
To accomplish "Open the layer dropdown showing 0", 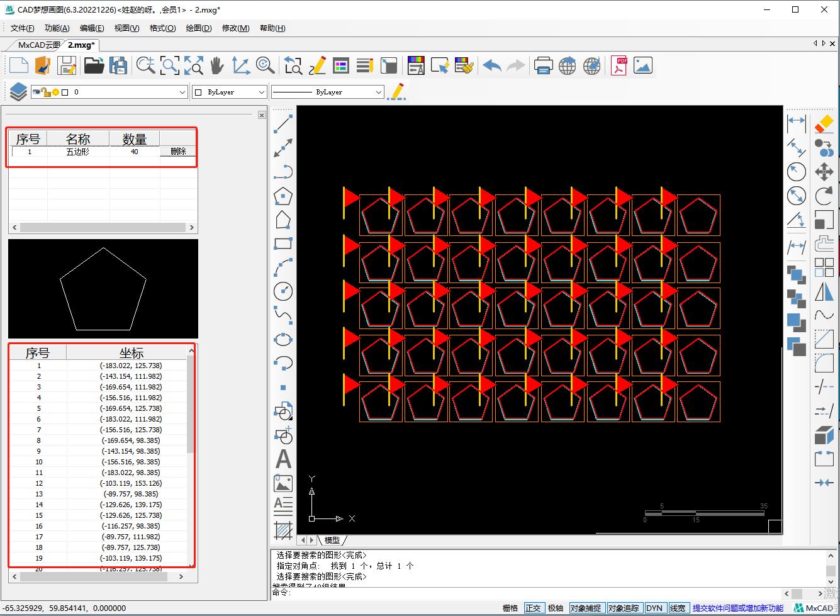I will click(x=109, y=92).
